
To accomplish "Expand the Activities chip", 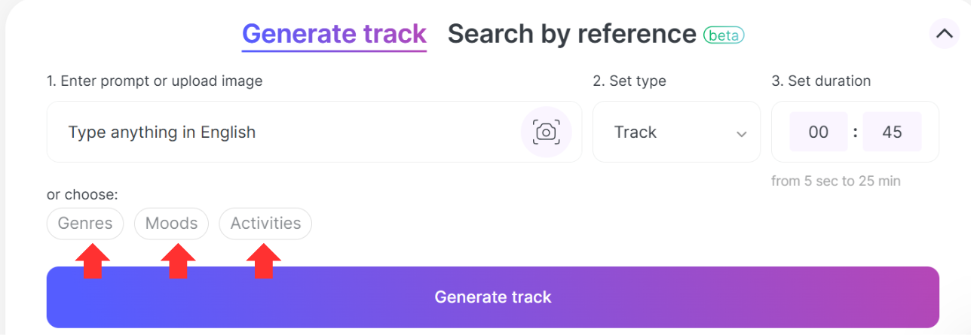I will [265, 224].
